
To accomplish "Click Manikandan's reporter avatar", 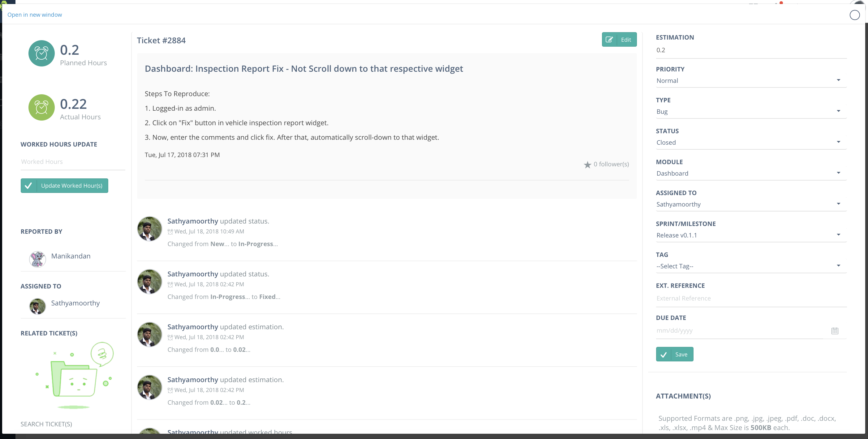I will 37,259.
